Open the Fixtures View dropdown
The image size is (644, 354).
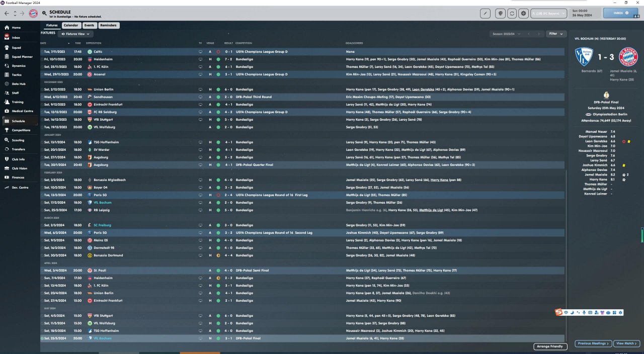[x=75, y=34]
